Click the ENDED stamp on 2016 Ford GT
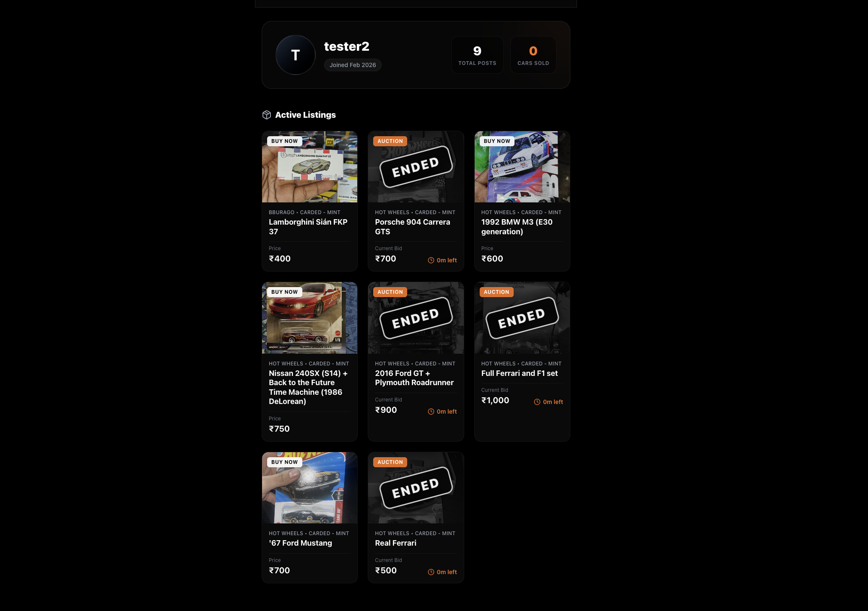The width and height of the screenshot is (868, 611). coord(416,318)
